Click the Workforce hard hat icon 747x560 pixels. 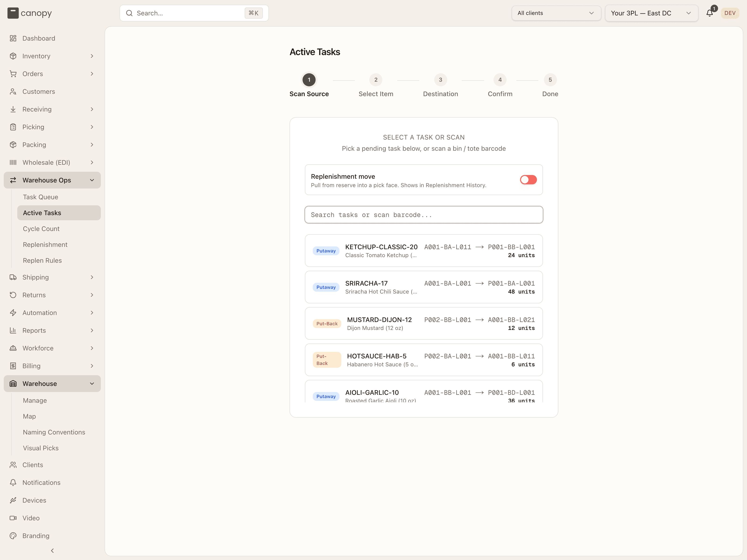(x=13, y=348)
